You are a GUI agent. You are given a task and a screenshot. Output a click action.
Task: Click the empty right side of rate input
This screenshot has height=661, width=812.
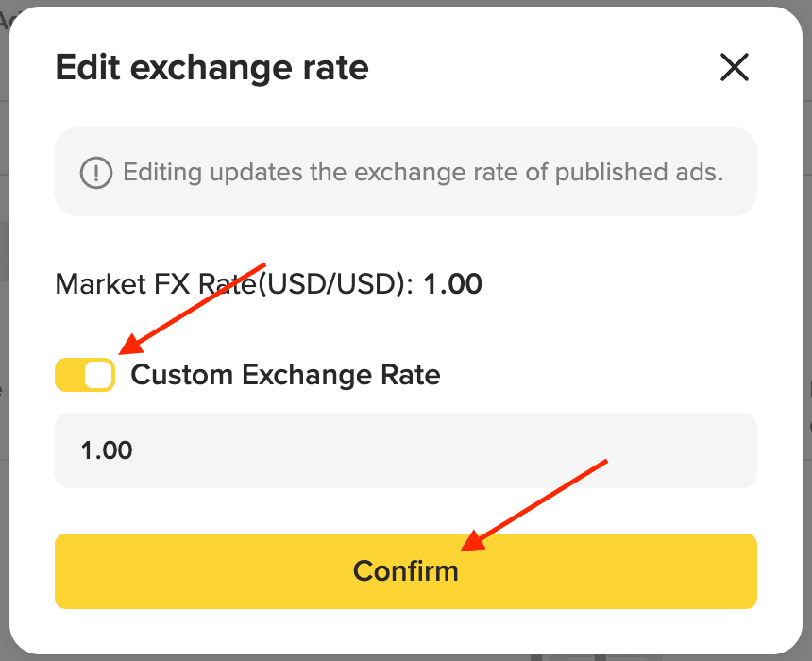pyautogui.click(x=614, y=450)
